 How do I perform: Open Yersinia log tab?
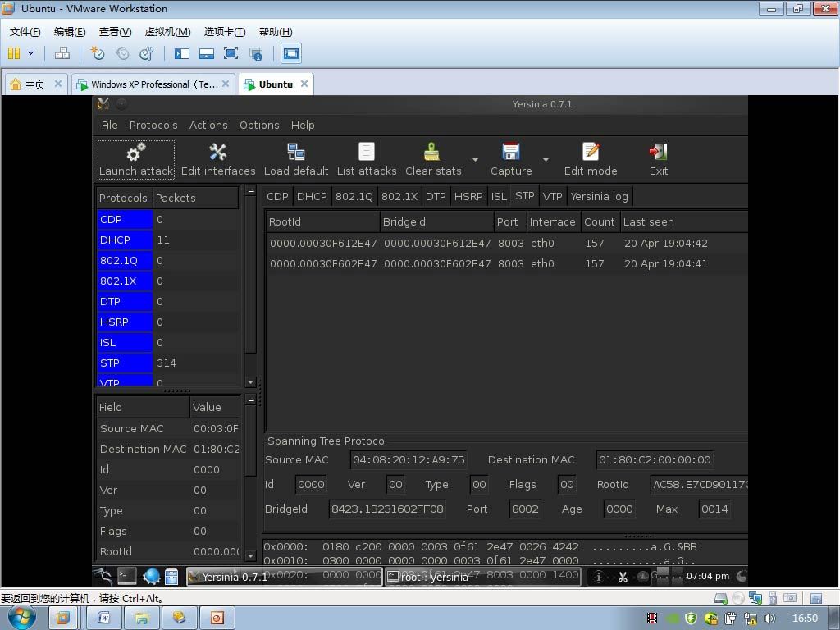600,197
